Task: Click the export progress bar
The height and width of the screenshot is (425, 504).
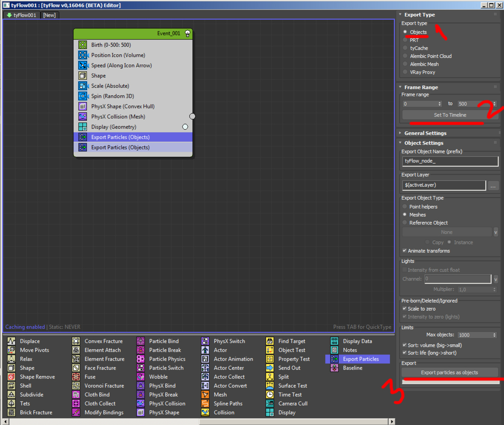Action: tap(450, 382)
